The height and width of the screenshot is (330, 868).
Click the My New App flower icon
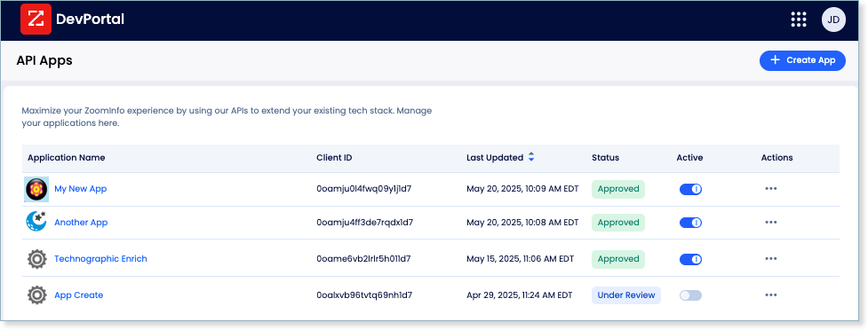click(37, 189)
